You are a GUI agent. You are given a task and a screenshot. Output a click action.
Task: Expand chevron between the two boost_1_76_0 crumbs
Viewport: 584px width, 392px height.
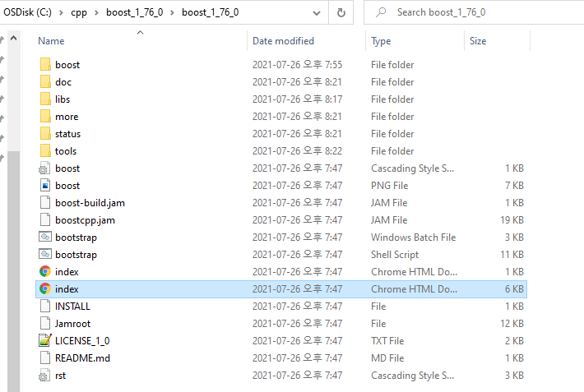(173, 12)
